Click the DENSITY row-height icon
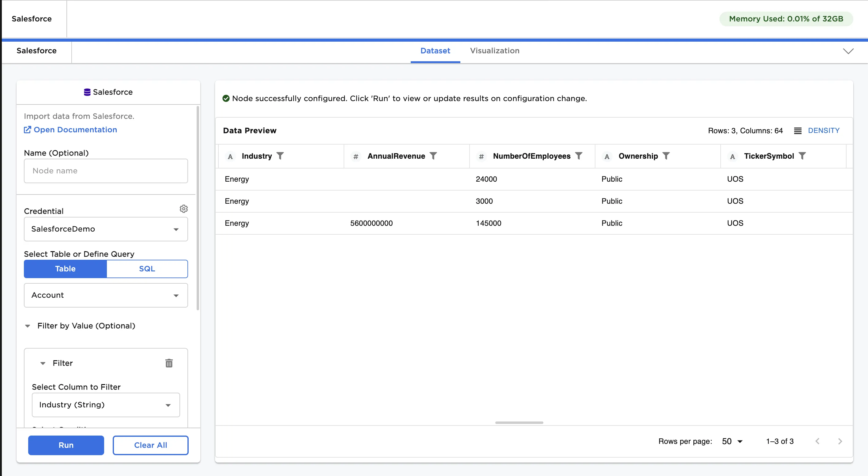This screenshot has width=868, height=476. [x=798, y=130]
